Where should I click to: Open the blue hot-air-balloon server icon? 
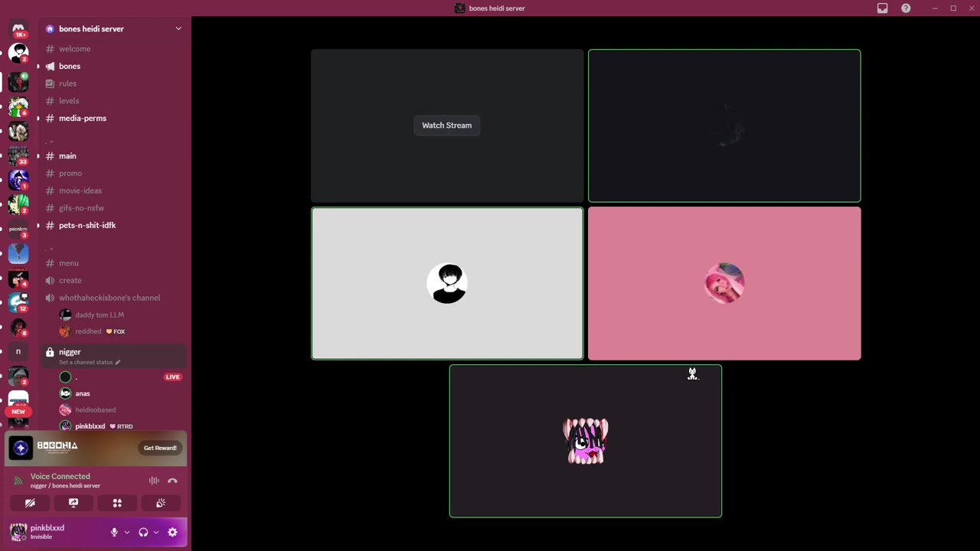[18, 253]
